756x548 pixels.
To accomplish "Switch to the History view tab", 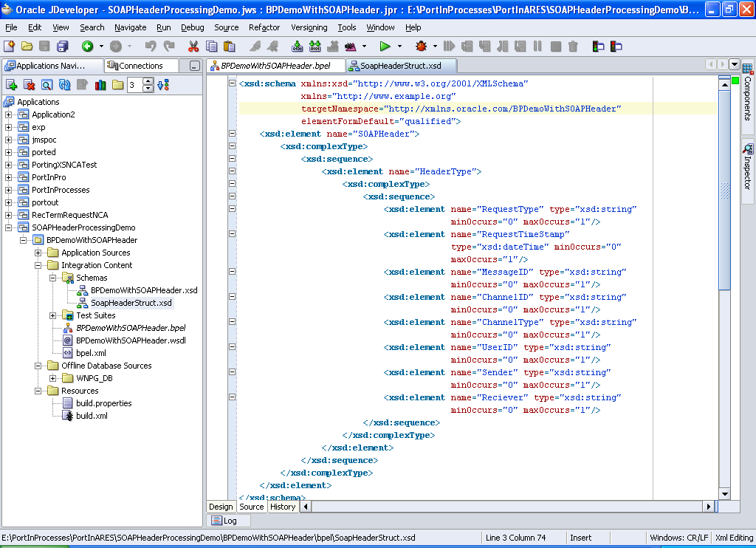I will 283,507.
